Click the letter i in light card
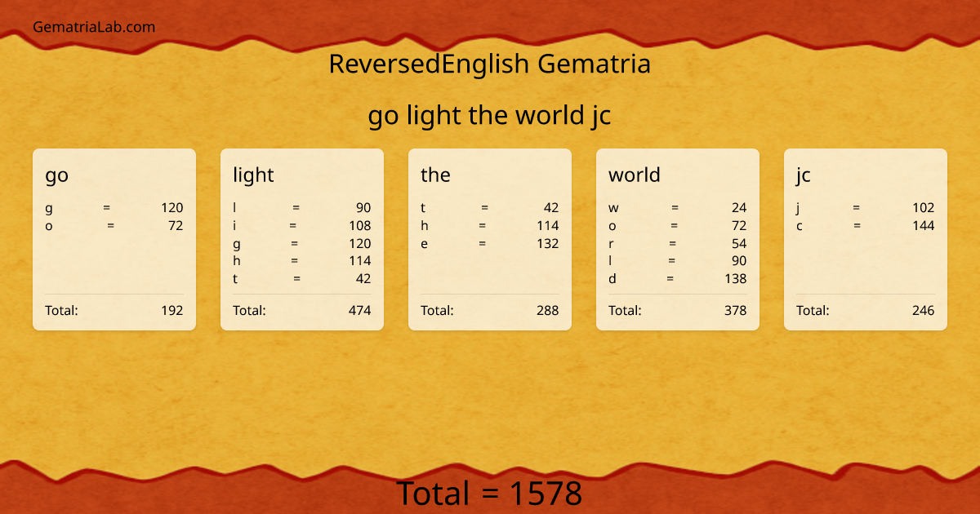 coord(234,225)
